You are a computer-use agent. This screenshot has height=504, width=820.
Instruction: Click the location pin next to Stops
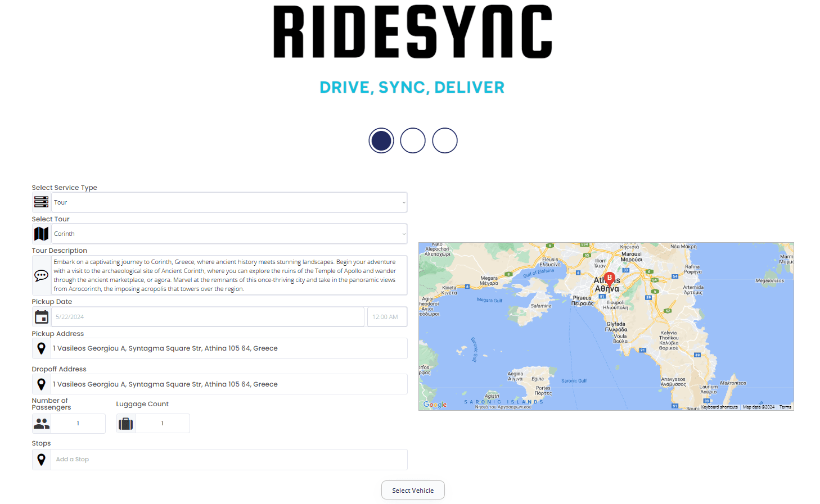tap(41, 459)
